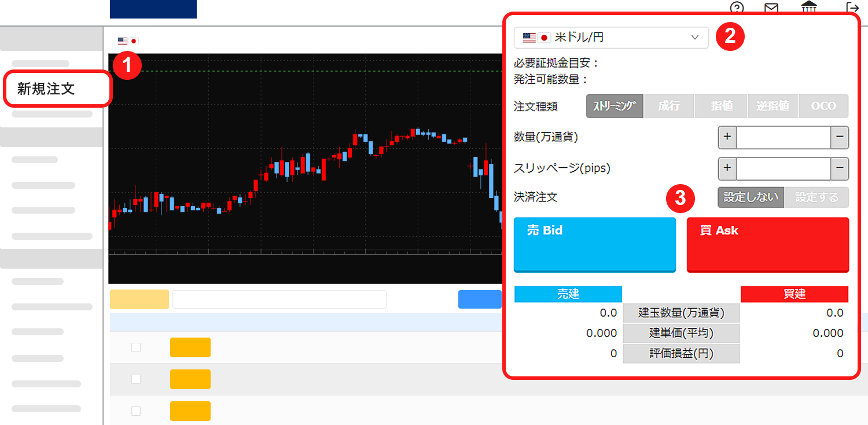Viewport: 868px width, 425px height.
Task: Decrease スリッページ(pips) with minus button
Action: click(840, 168)
